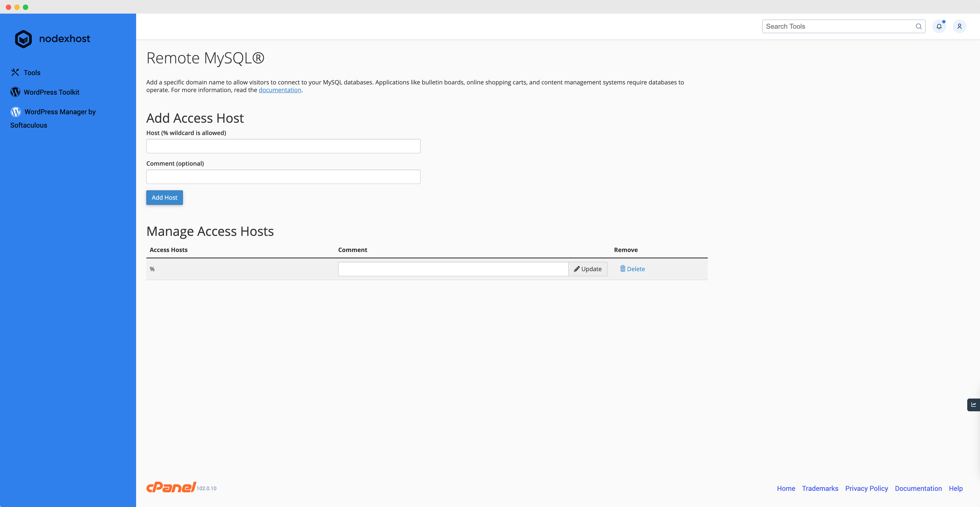The image size is (980, 507).
Task: Open the user account menu icon
Action: 959,26
